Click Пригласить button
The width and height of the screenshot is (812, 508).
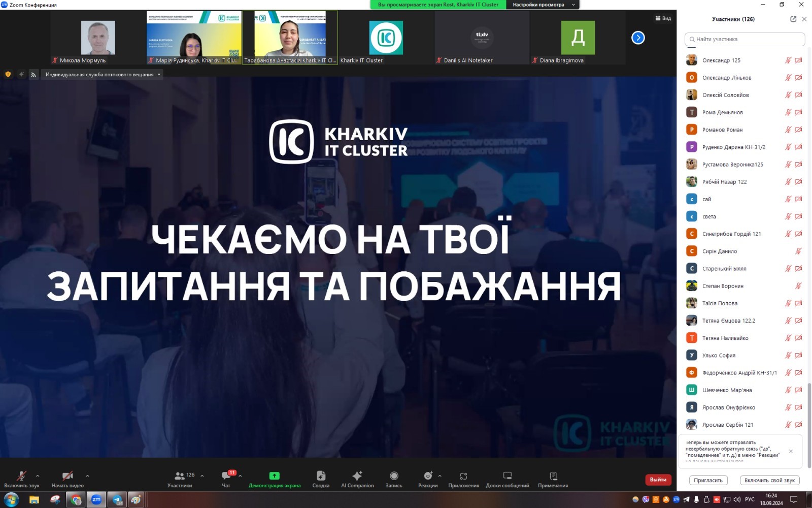(708, 480)
